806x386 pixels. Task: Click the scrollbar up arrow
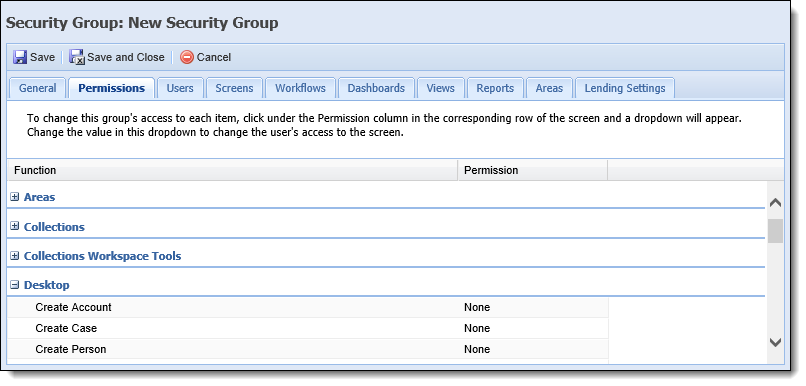775,203
